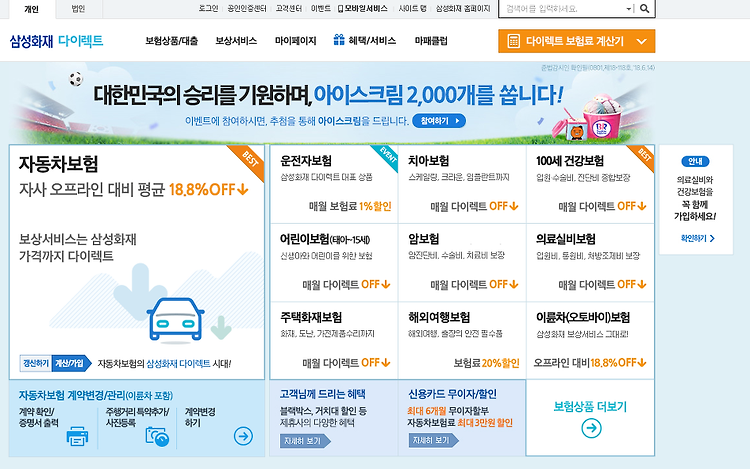The image size is (750, 469).
Task: Switch to the 개인 tab
Action: [x=31, y=9]
